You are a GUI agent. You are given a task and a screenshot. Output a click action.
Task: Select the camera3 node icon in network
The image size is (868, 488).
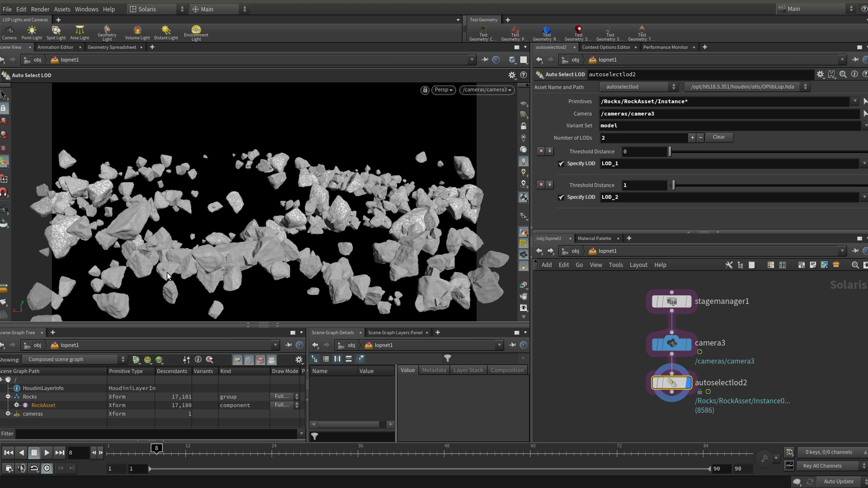pyautogui.click(x=672, y=344)
